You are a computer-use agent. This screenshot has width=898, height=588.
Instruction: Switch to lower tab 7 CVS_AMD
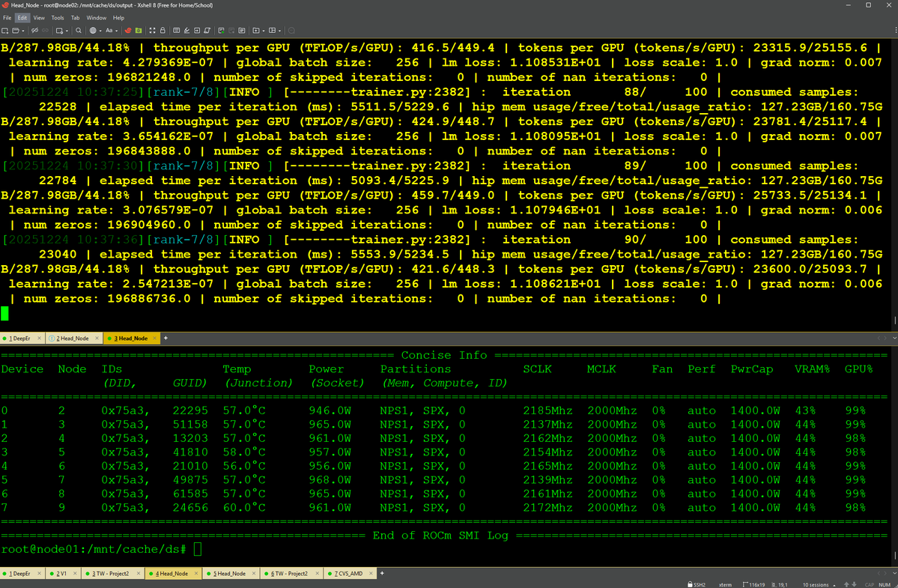click(x=348, y=573)
